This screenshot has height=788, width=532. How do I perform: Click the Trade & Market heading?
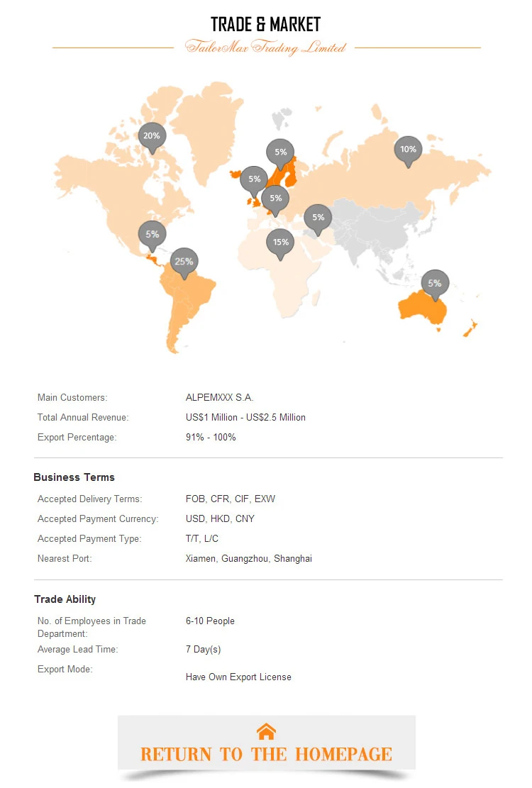[x=265, y=24]
